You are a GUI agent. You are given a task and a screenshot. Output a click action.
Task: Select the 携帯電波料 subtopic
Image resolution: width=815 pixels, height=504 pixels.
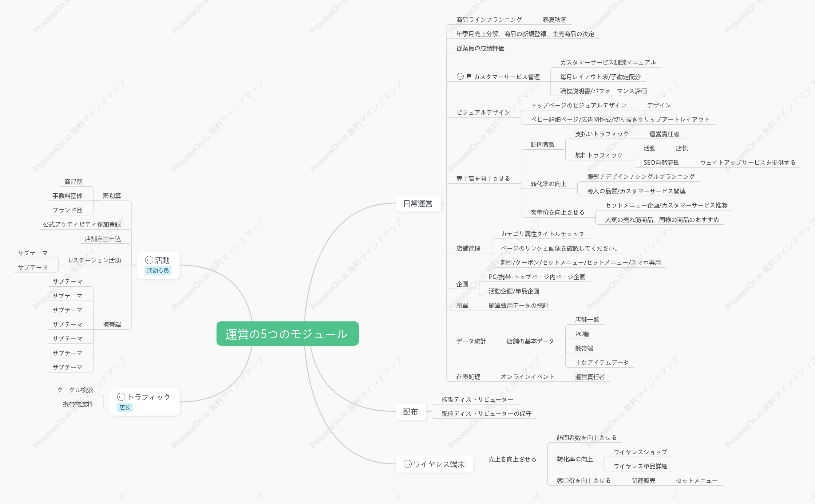pyautogui.click(x=78, y=404)
